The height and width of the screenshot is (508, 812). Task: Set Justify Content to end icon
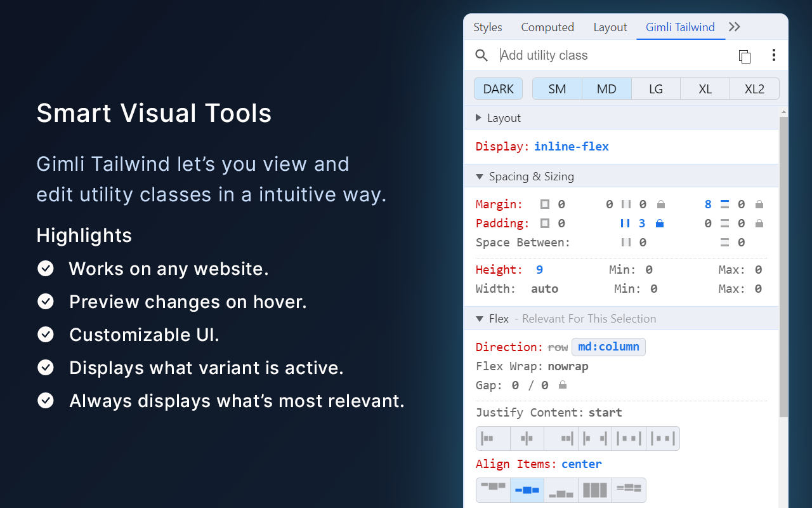coord(561,438)
